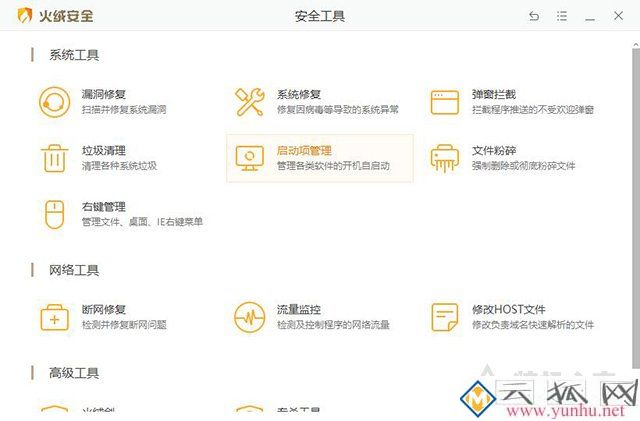Click the scrollbar up arrow
This screenshot has width=640, height=421.
636,44
